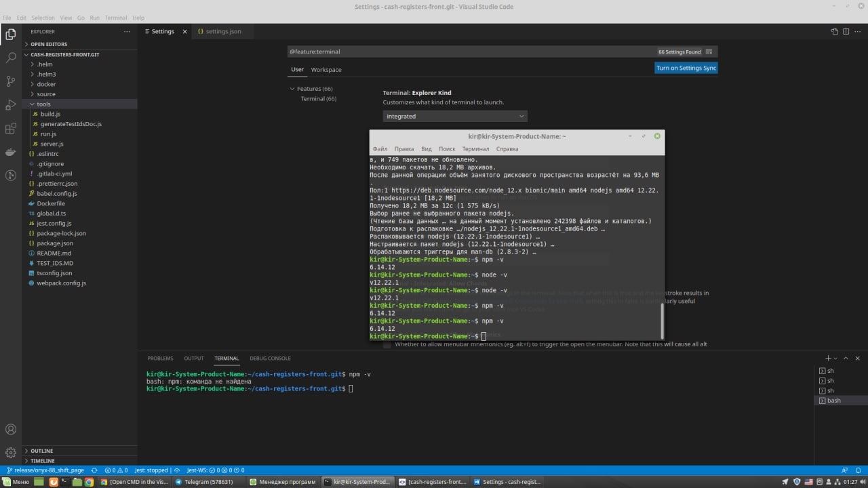Image resolution: width=868 pixels, height=488 pixels.
Task: Open editor More Actions ellipsis
Action: pos(859,31)
